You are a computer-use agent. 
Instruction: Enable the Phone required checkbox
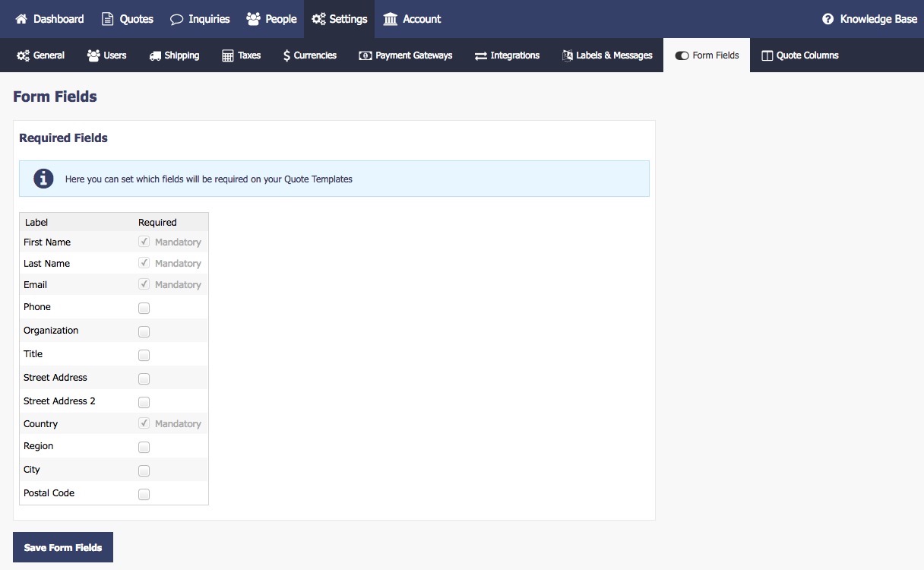144,308
